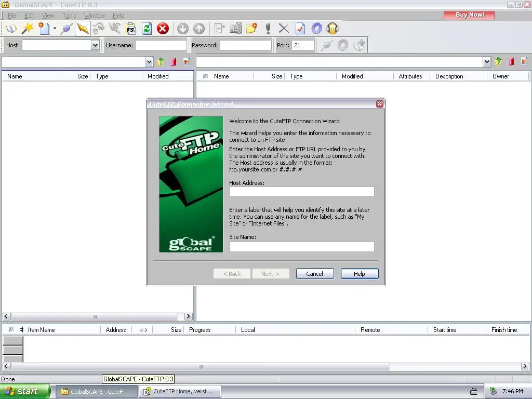Click the Start time queue column header
Image resolution: width=532 pixels, height=399 pixels.
tap(457, 330)
